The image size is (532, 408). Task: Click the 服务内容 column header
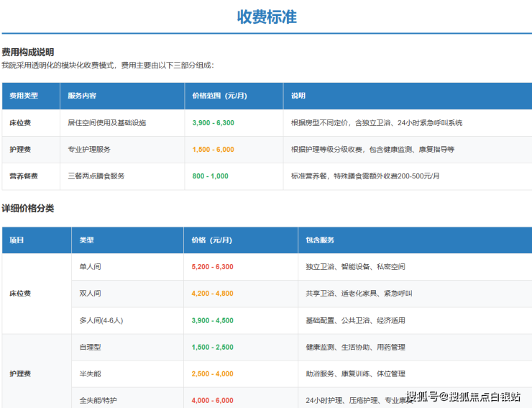tap(82, 96)
